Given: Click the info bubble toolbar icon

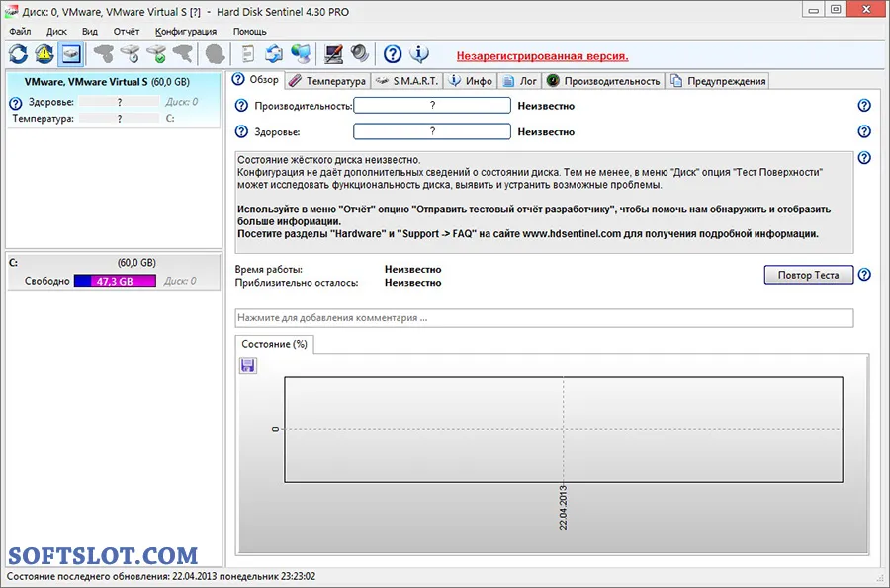Looking at the screenshot, I should [x=419, y=54].
